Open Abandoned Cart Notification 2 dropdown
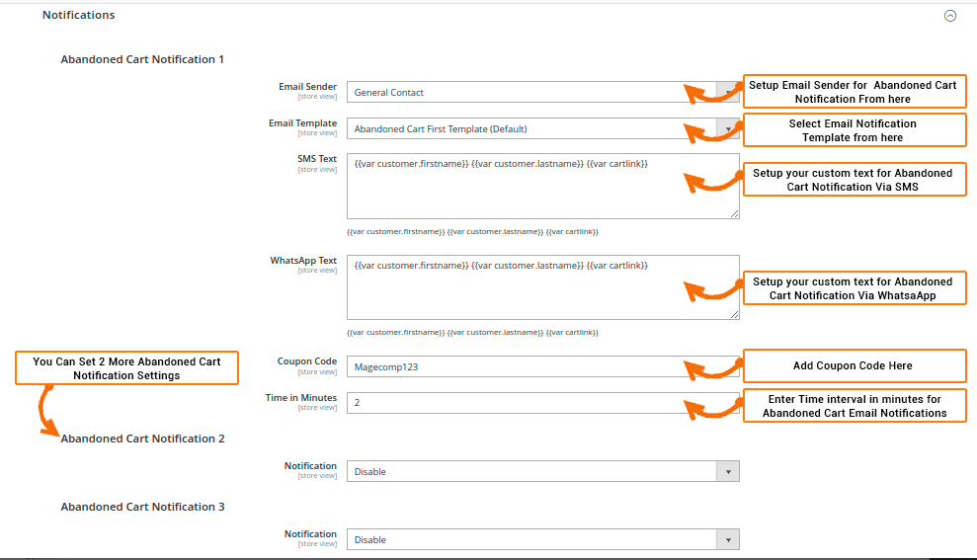977x560 pixels. [541, 471]
